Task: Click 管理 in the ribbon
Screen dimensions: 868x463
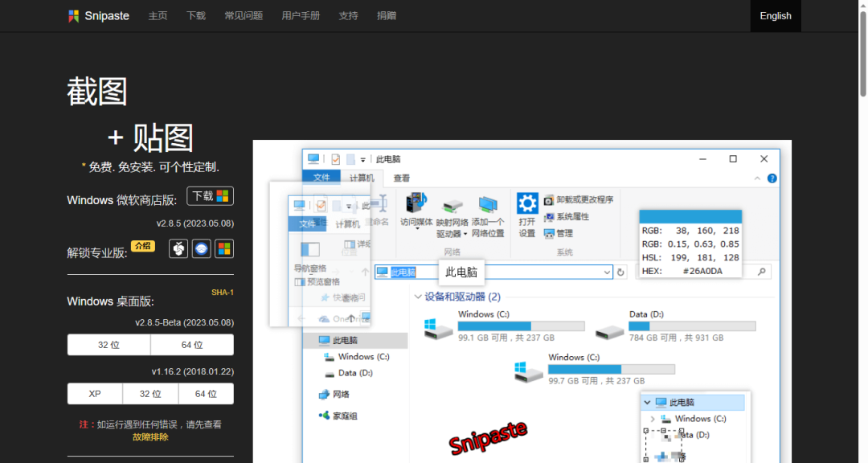Action: 558,234
